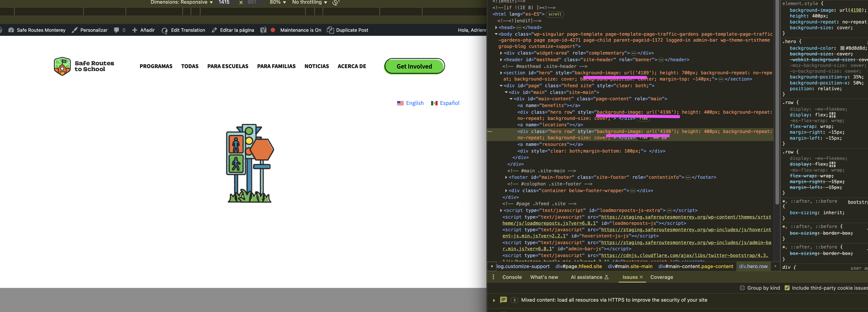This screenshot has height=312, width=868.
Task: Open the PARA FAMILIAS menu item
Action: point(276,66)
